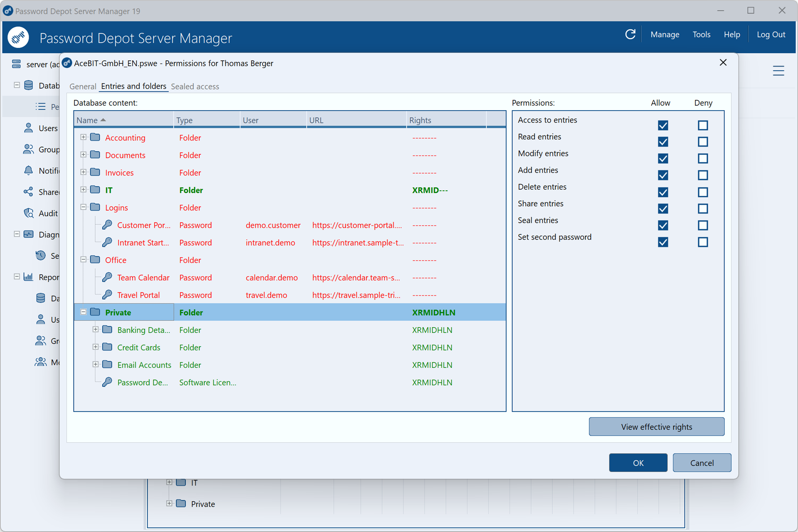Click the URL column header

[x=356, y=120]
